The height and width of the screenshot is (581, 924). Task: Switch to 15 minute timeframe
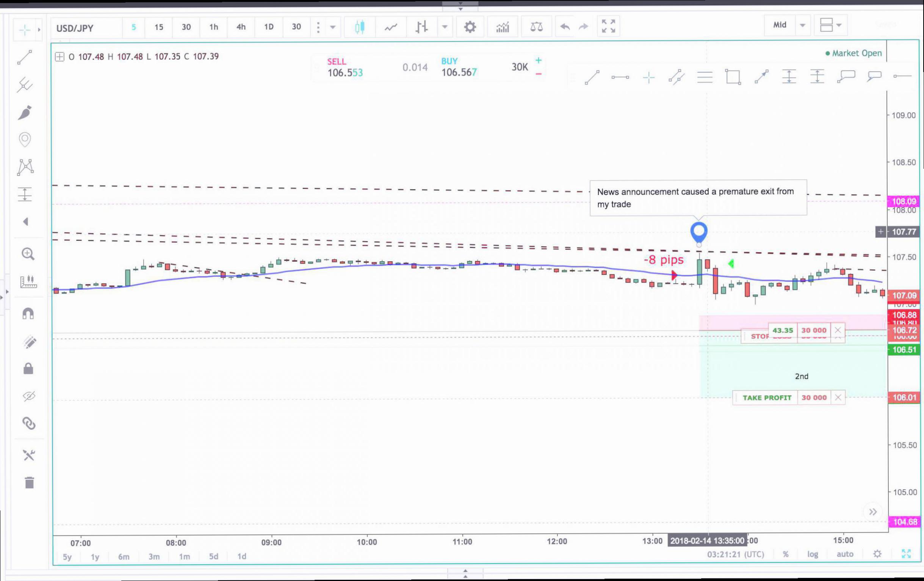(158, 27)
